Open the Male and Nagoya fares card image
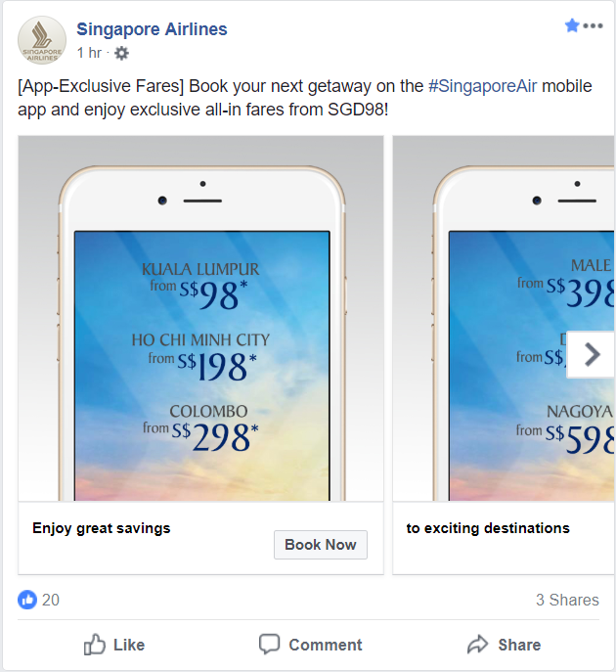Image resolution: width=616 pixels, height=672 pixels. (x=504, y=318)
